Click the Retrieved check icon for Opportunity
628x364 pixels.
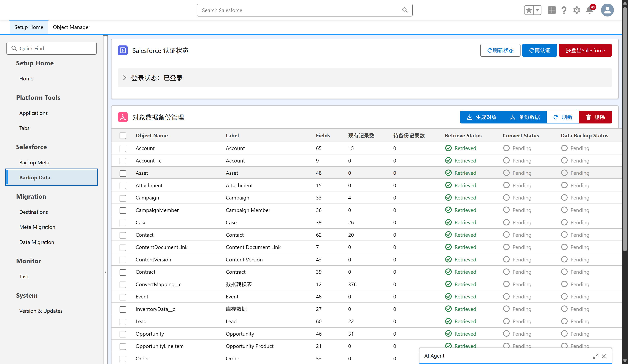click(448, 334)
